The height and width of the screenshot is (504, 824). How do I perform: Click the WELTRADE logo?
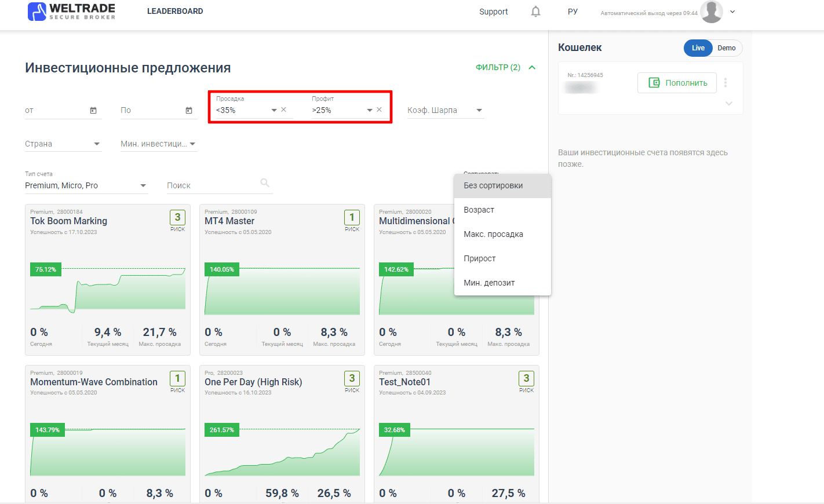tap(72, 11)
